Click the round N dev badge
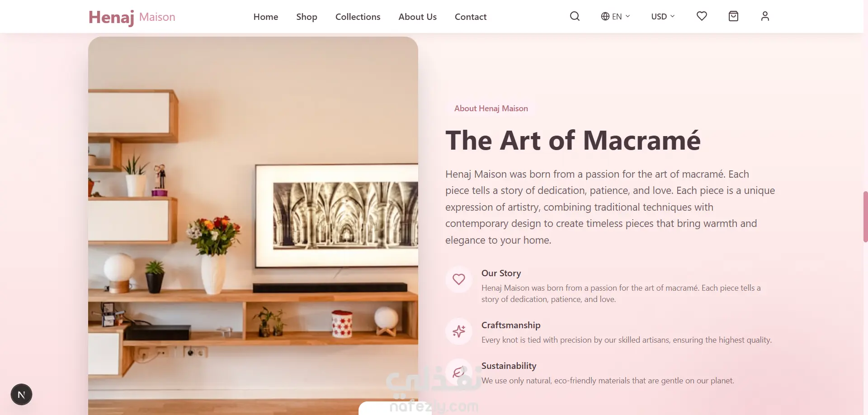Screen dimensions: 868x415 click(x=21, y=395)
